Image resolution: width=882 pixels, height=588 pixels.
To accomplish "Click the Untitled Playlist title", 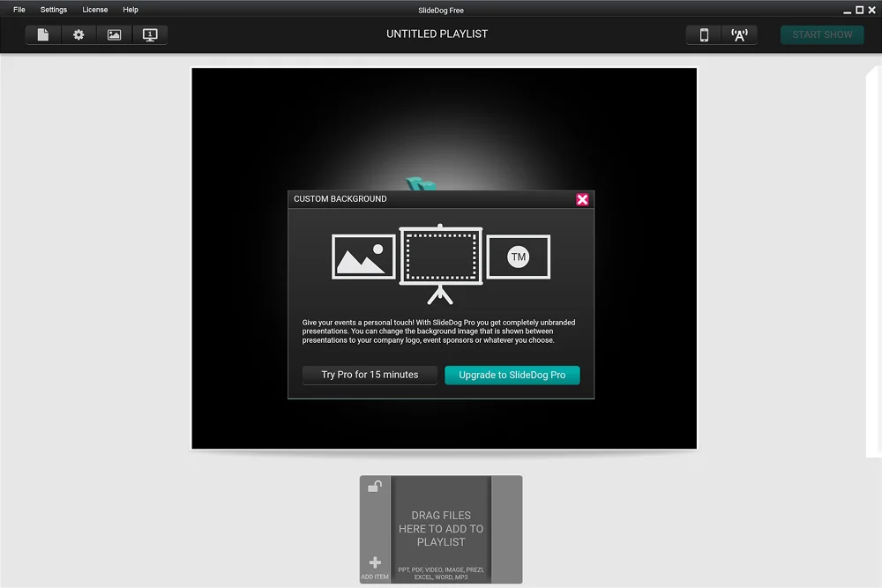I will (437, 34).
